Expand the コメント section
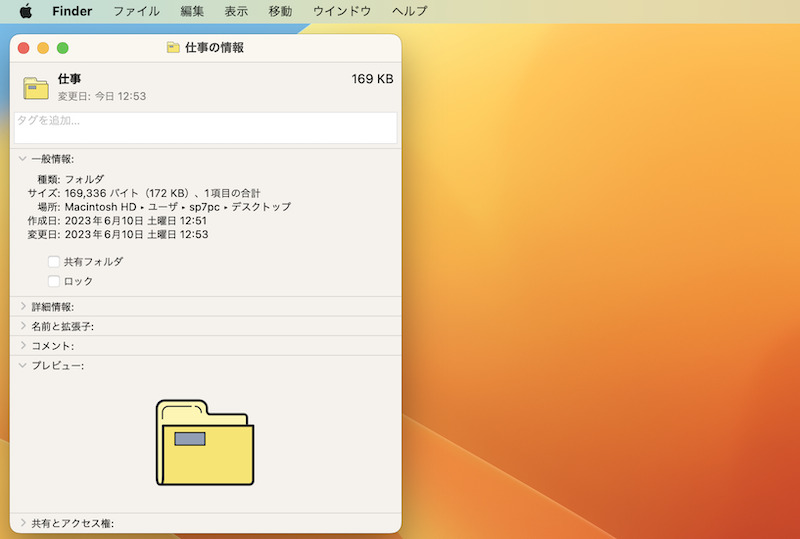The image size is (800, 539). tap(23, 345)
